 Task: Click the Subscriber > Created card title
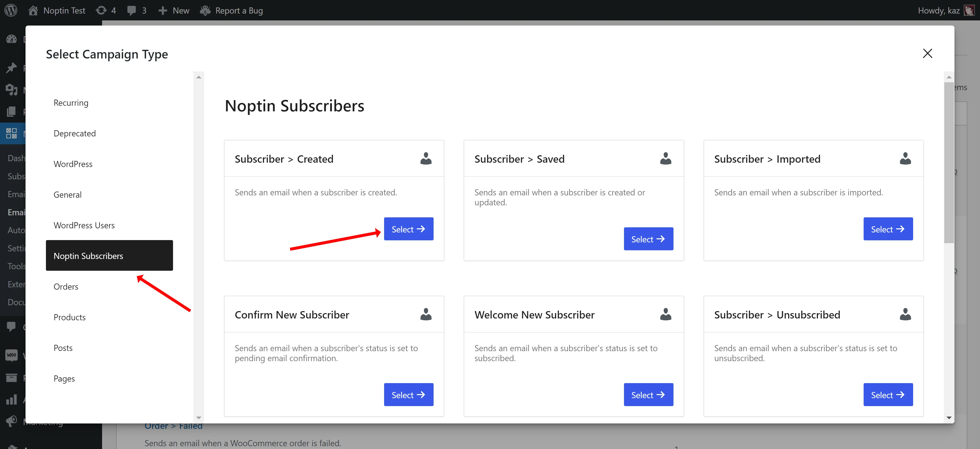284,159
